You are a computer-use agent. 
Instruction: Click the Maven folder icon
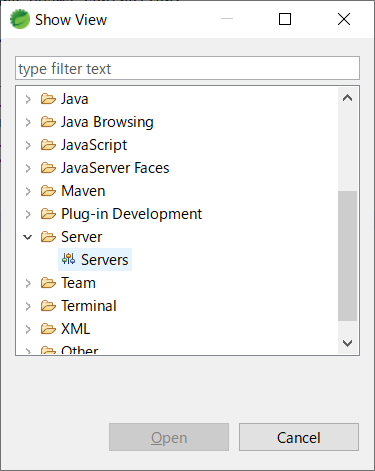[x=48, y=191]
